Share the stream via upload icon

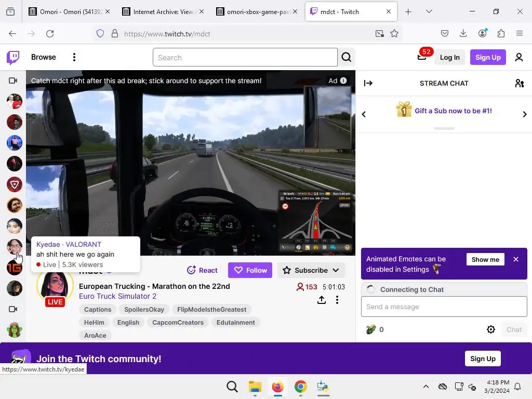click(x=321, y=300)
